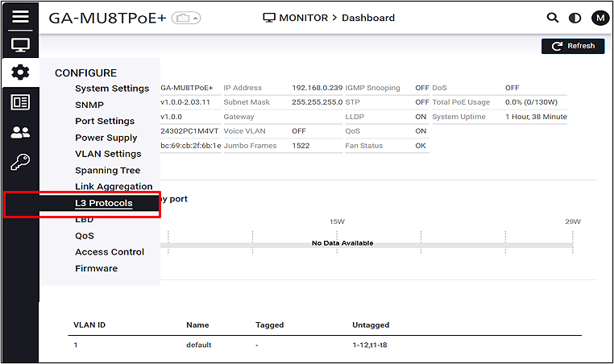Open Link Aggregation in Configure menu
Screen dimensions: 614x364
[x=114, y=186]
